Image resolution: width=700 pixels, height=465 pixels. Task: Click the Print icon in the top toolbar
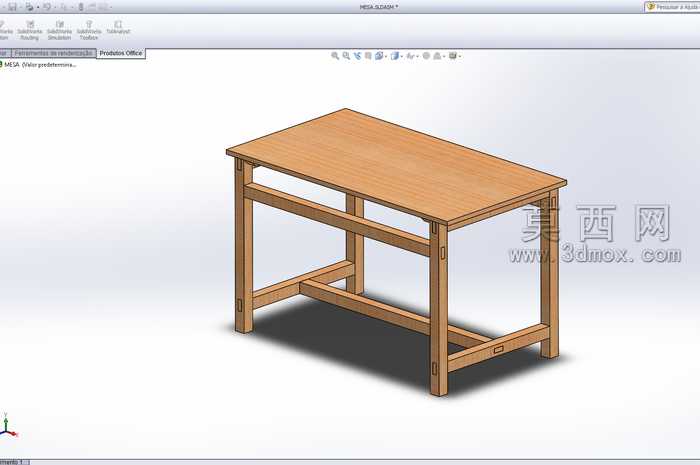tap(29, 7)
